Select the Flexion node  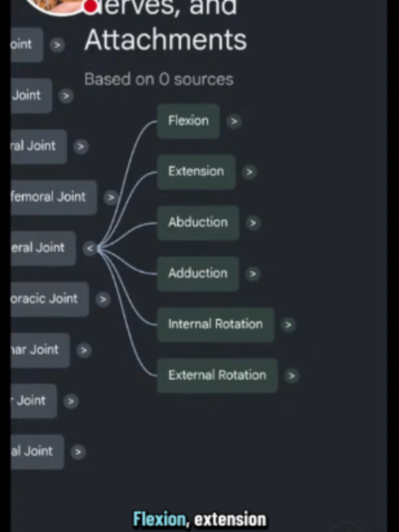tap(188, 121)
